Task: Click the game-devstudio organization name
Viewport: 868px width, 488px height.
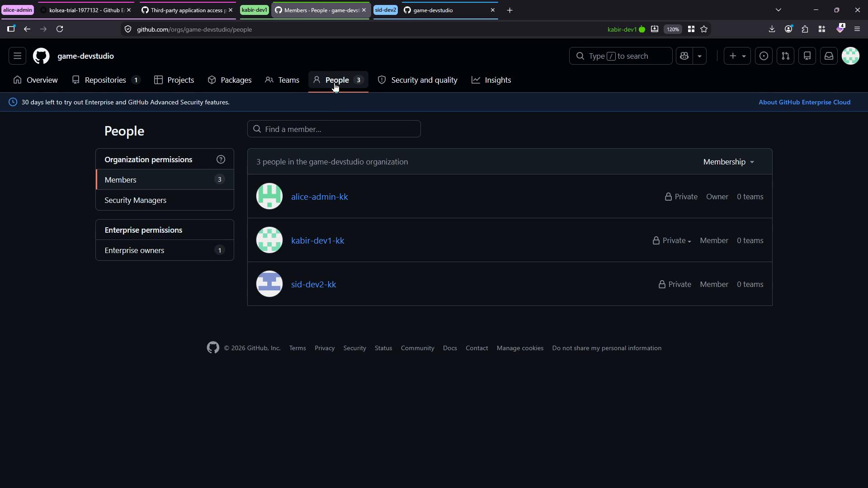Action: (85, 56)
